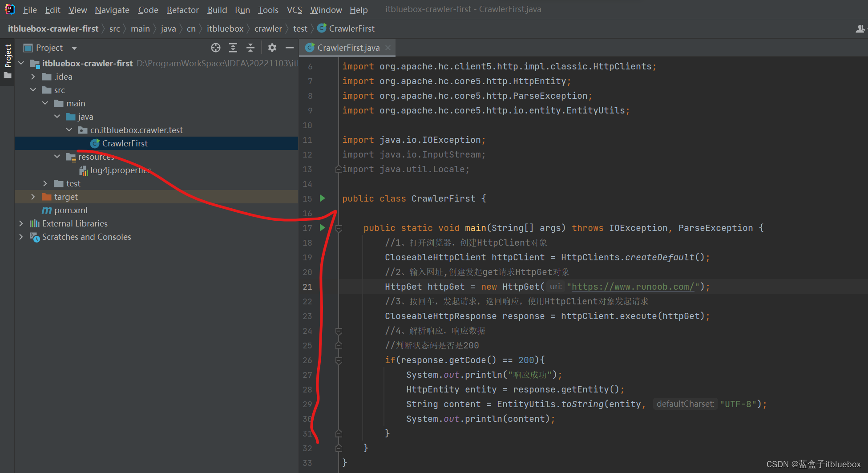Viewport: 868px width, 473px height.
Task: Click the Collapse All icon
Action: (250, 48)
